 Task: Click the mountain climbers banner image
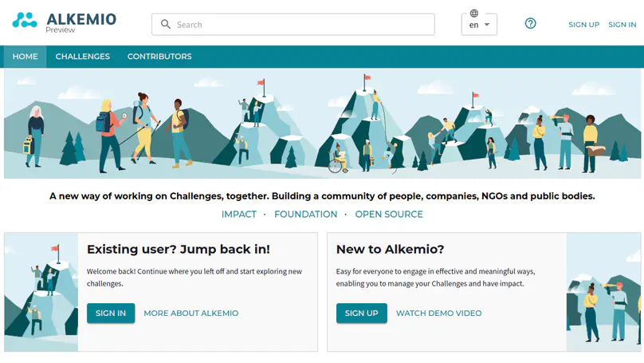(323, 124)
